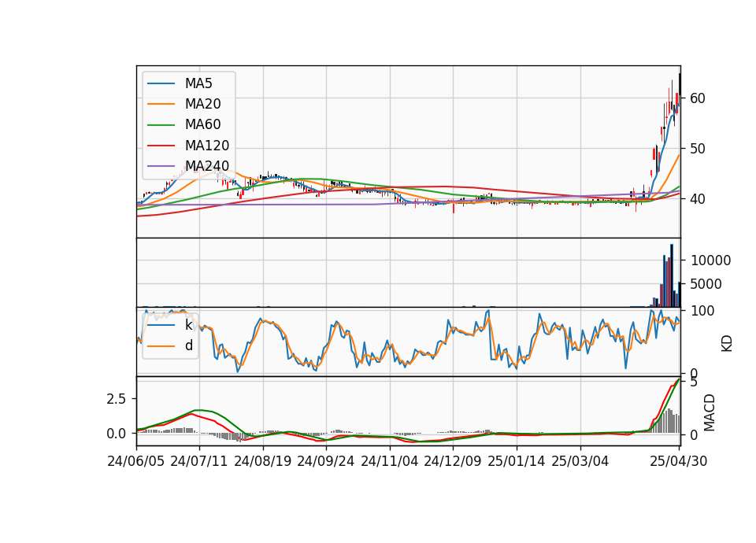Viewport: 756px width, 543px height.
Task: Click the KD axis value 100
Action: (702, 311)
